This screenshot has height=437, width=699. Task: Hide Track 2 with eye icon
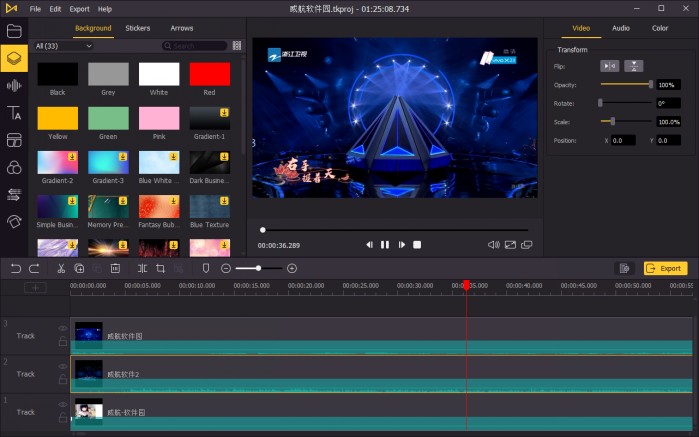pos(63,366)
